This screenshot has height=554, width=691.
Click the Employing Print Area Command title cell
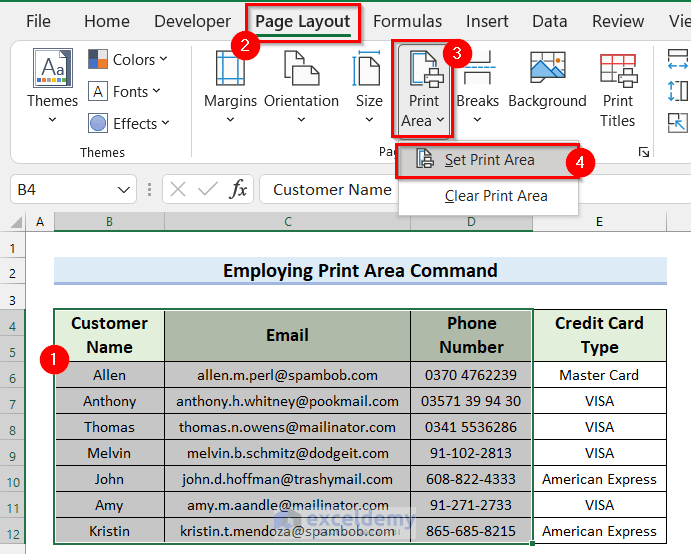360,271
